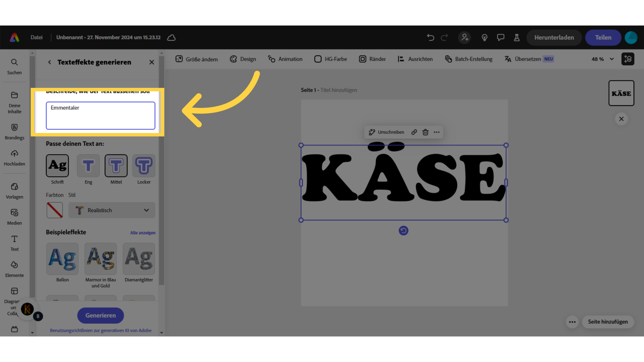Screen dimensions: 644x362
Task: Open the Design toolbar option
Action: [x=243, y=59]
